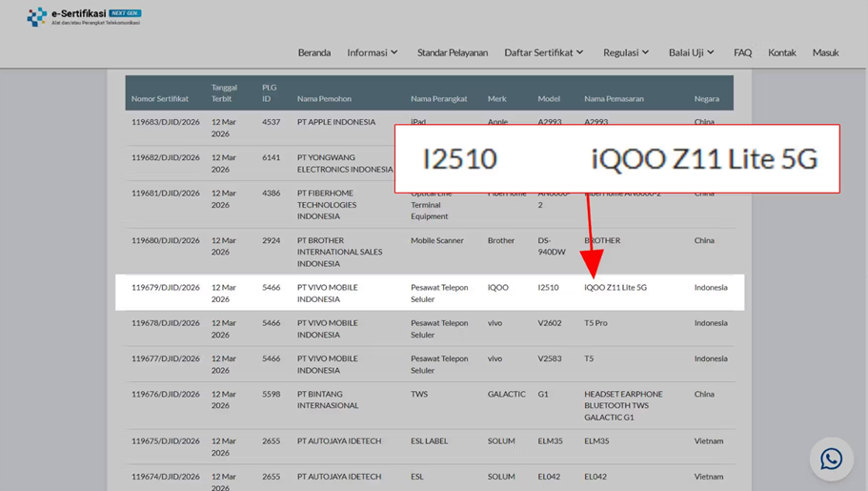Screen dimensions: 868x491
Task: Click the V2602 model cell
Action: [549, 322]
